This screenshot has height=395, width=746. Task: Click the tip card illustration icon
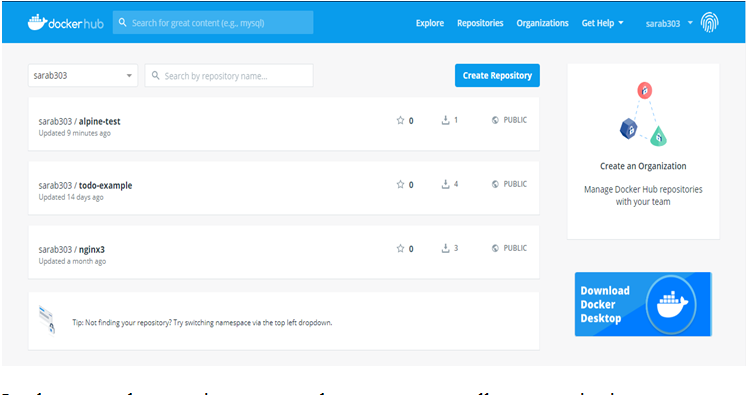pyautogui.click(x=47, y=320)
